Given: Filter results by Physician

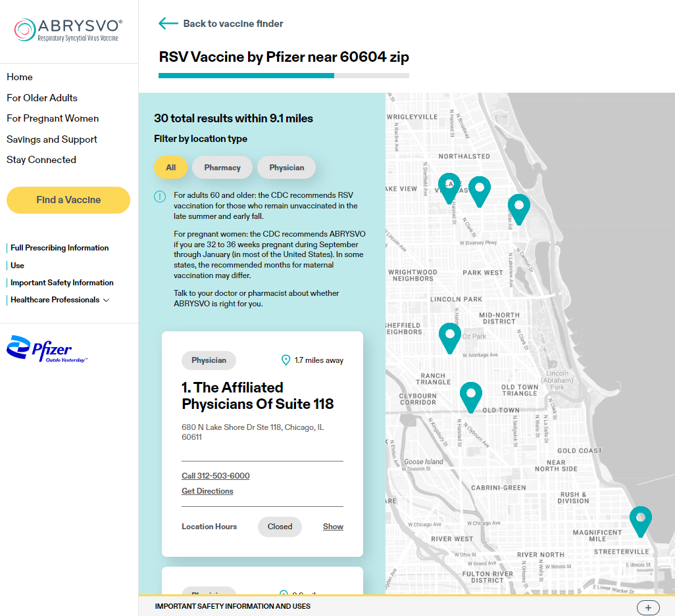Looking at the screenshot, I should (x=286, y=168).
